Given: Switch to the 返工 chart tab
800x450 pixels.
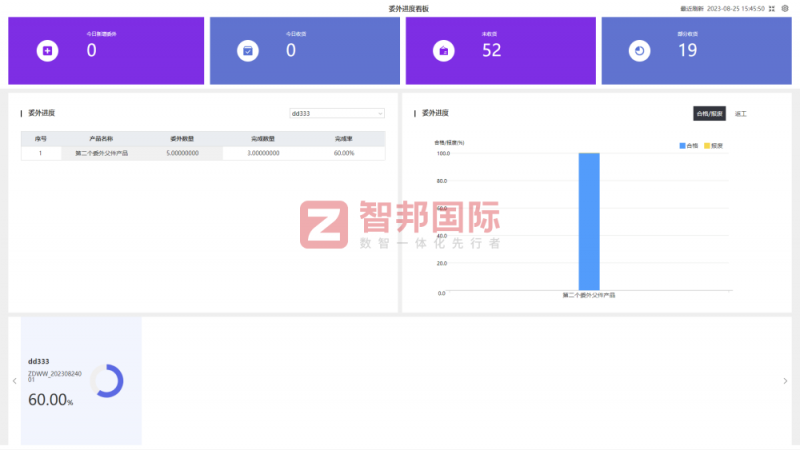Looking at the screenshot, I should coord(740,114).
